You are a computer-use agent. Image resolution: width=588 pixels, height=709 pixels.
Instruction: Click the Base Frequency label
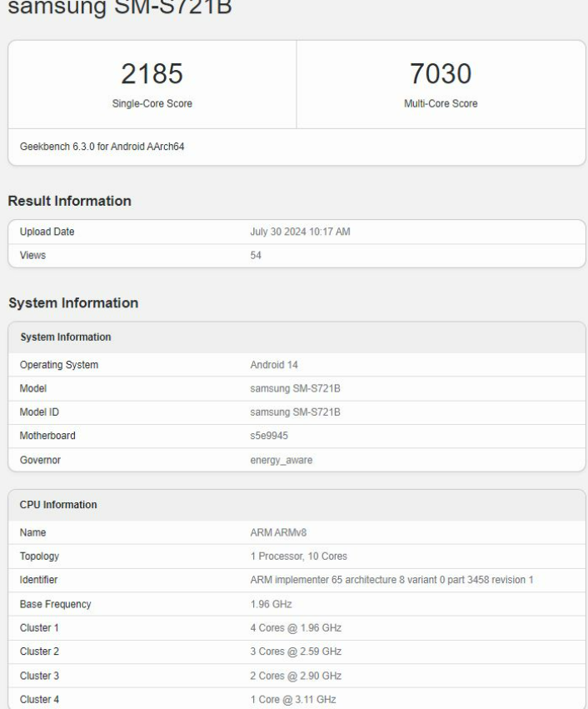click(55, 604)
